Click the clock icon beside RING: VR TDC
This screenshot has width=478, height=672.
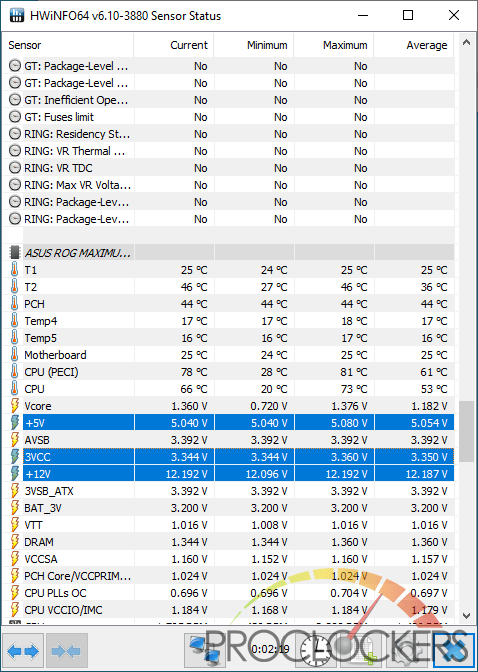pyautogui.click(x=15, y=168)
